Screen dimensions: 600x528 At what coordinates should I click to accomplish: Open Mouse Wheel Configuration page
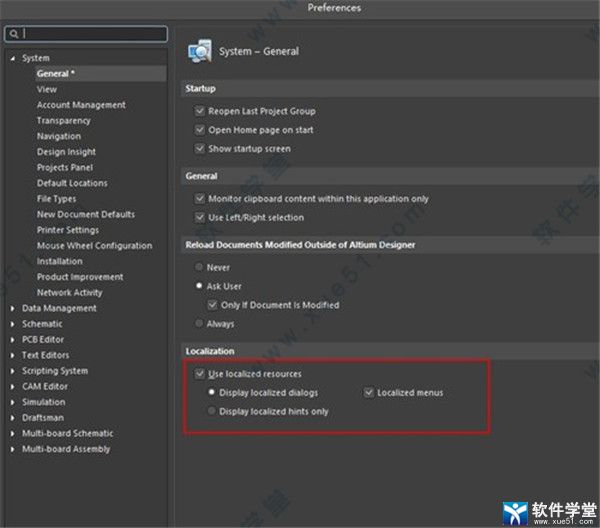click(95, 246)
